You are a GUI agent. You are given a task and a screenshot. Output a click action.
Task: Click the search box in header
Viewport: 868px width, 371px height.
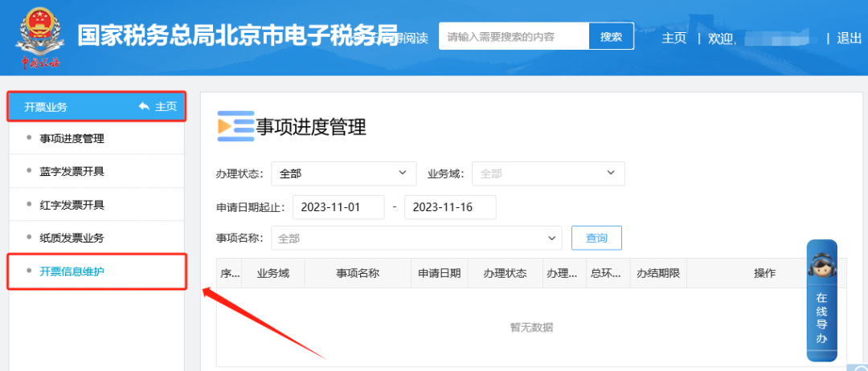(514, 36)
